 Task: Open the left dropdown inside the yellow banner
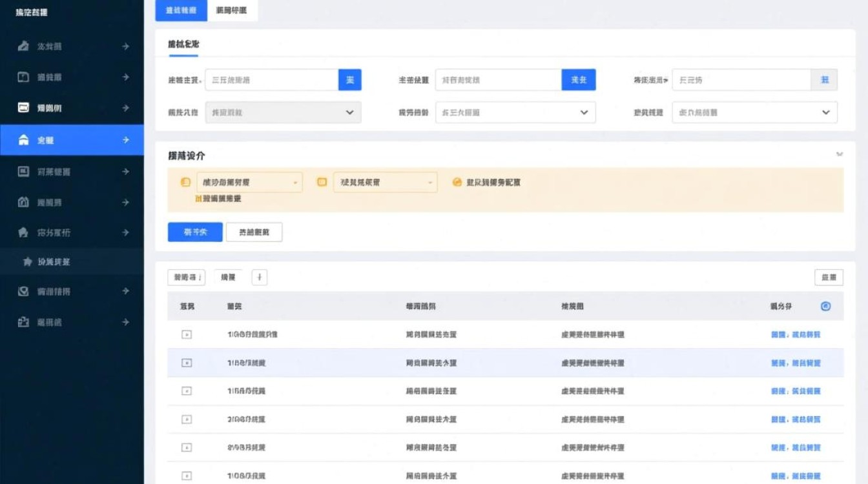click(x=249, y=183)
